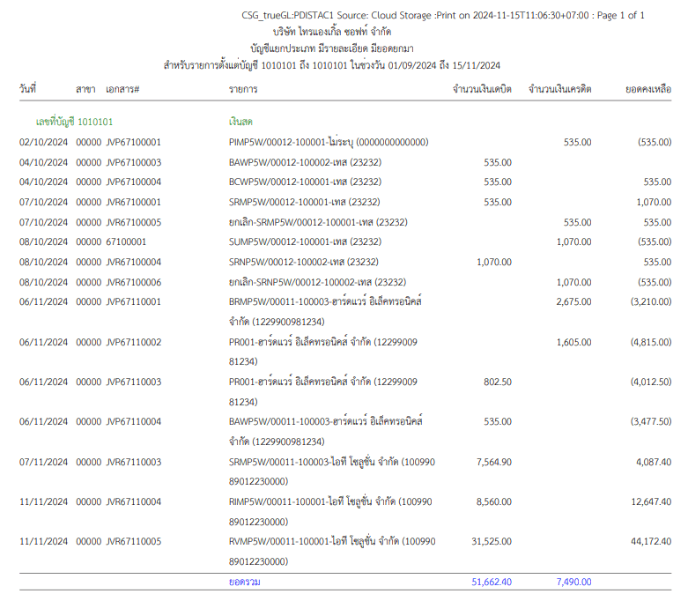Click document number JVP67110004
688x616 pixels.
tap(133, 421)
